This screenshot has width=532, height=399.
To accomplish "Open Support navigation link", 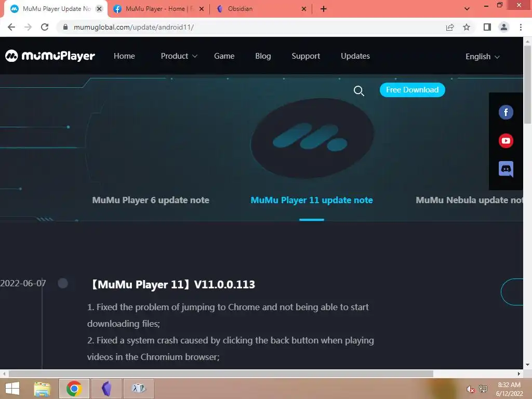I will coord(305,56).
